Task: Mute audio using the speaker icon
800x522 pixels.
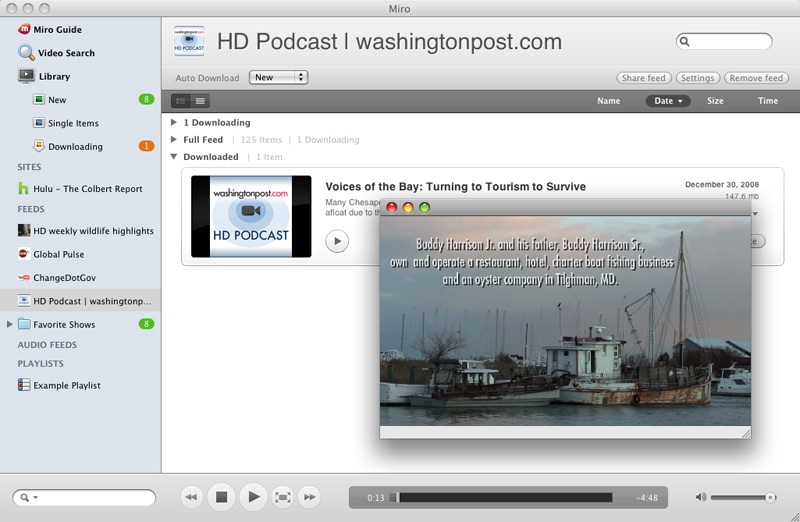Action: 701,497
